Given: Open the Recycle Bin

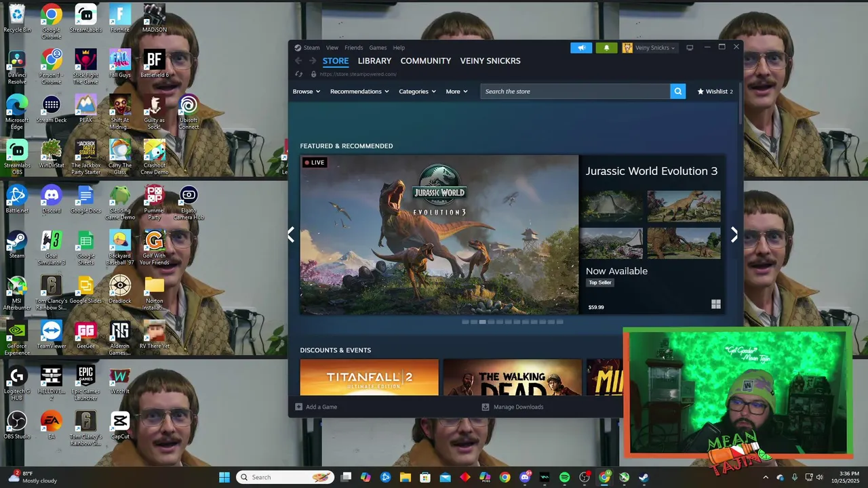Looking at the screenshot, I should [x=17, y=18].
